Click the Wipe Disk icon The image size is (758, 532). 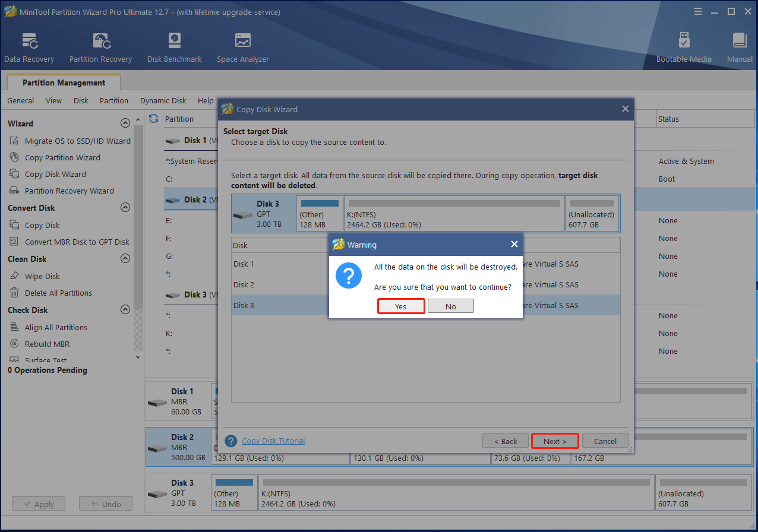(x=14, y=276)
